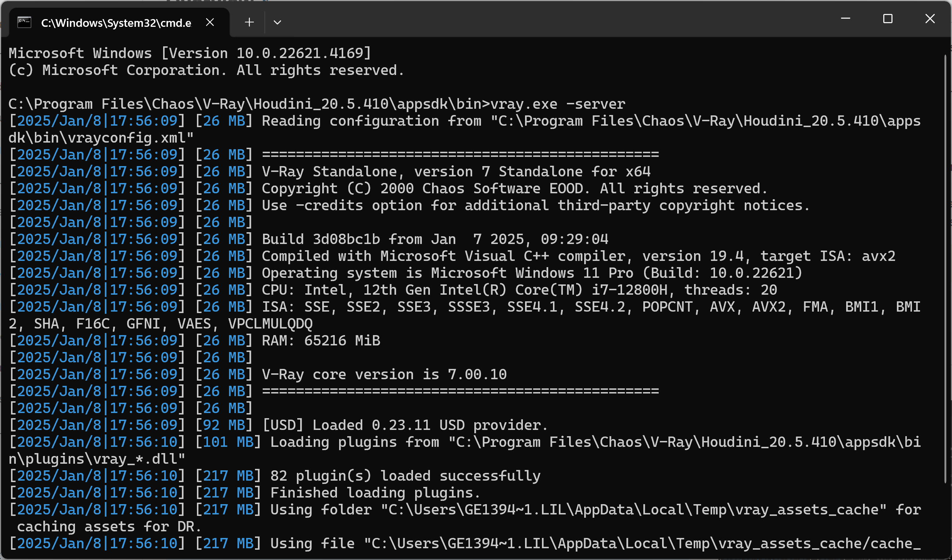This screenshot has width=952, height=560.
Task: Click 'Use -credits option' log line
Action: coord(536,205)
